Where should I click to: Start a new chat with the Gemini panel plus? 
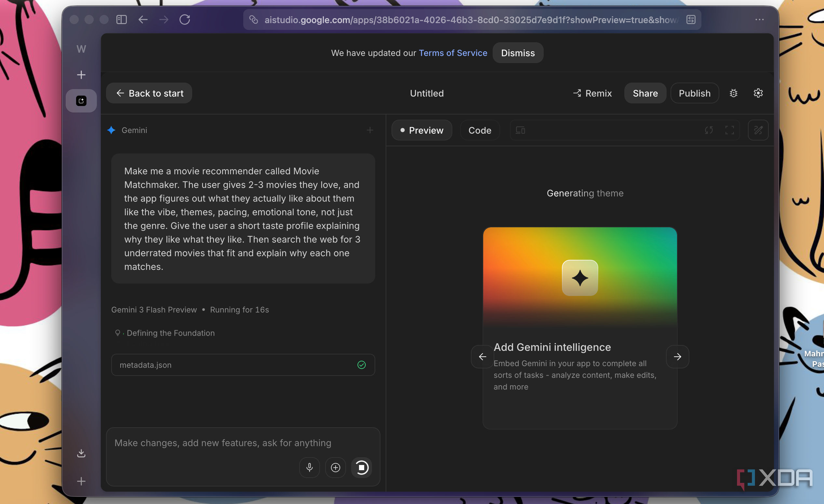(370, 130)
